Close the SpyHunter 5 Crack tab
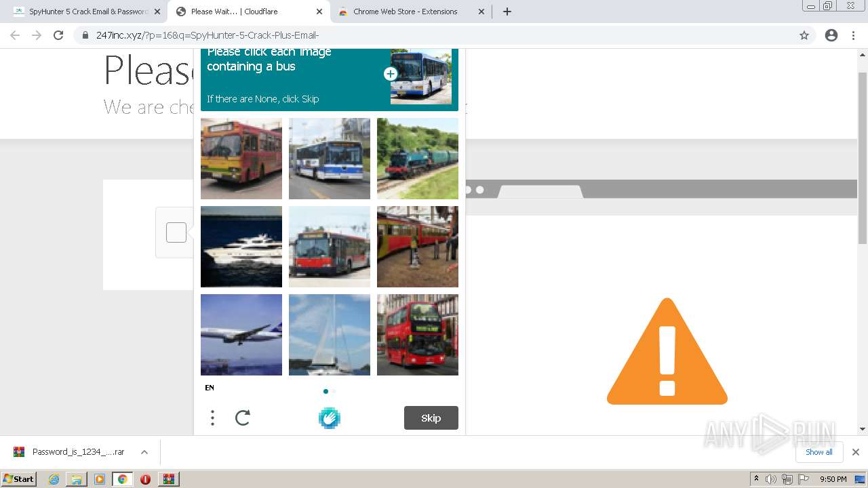Image resolution: width=868 pixels, height=488 pixels. pyautogui.click(x=157, y=12)
